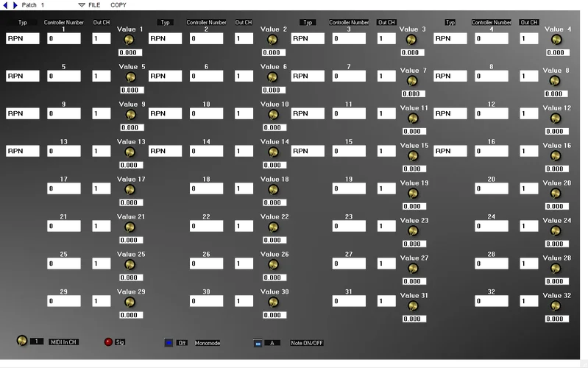Open Typ dropdown for controller 5
The height and width of the screenshot is (368, 588).
(23, 76)
